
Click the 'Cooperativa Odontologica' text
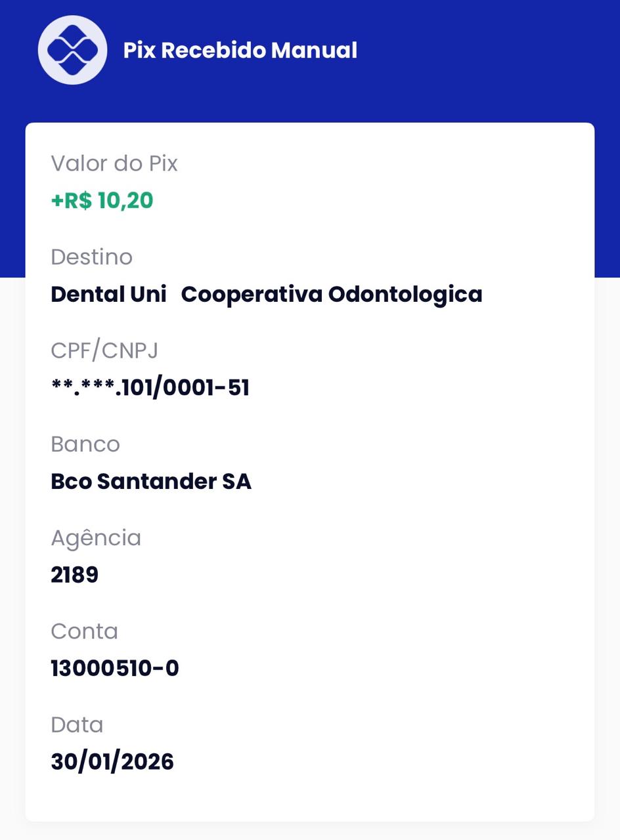332,294
